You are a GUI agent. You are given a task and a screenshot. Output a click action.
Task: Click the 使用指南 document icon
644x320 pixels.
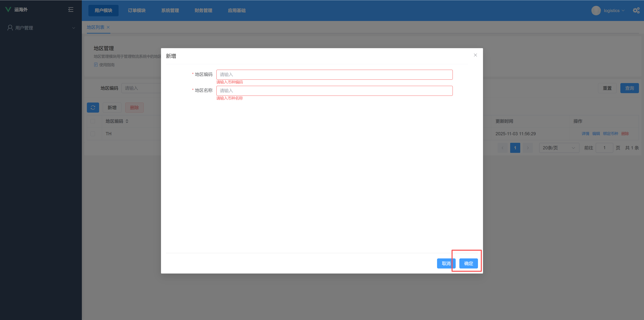pyautogui.click(x=96, y=65)
